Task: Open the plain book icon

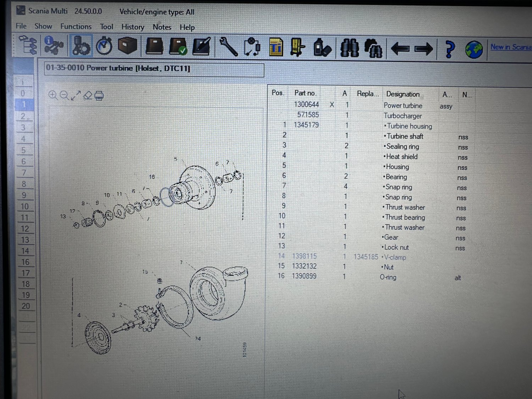Action: pos(154,47)
